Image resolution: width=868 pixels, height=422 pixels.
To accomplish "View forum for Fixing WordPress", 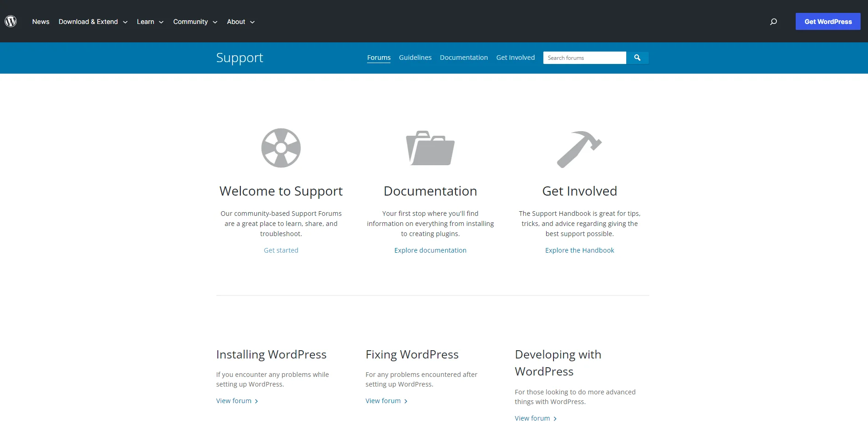I will coord(386,401).
